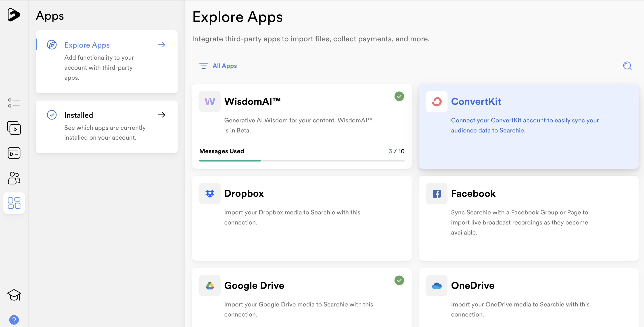This screenshot has height=327, width=644.
Task: Click the help question mark icon
Action: [14, 320]
